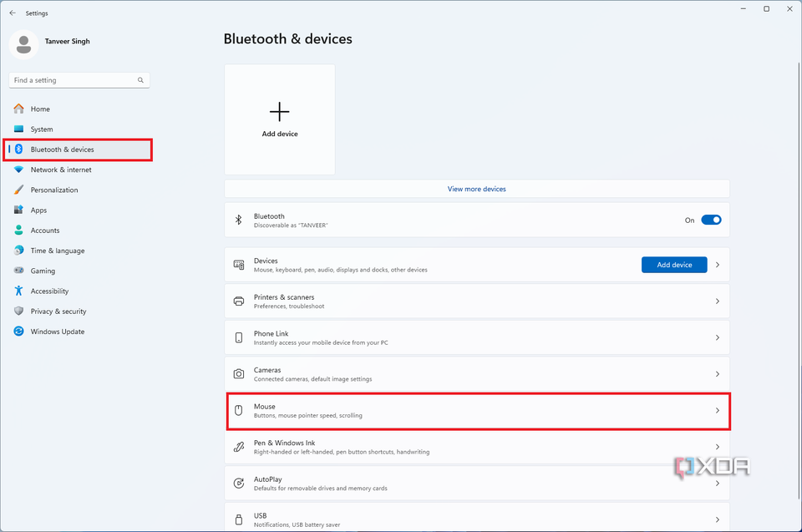Click the Find a setting search box

pos(79,80)
